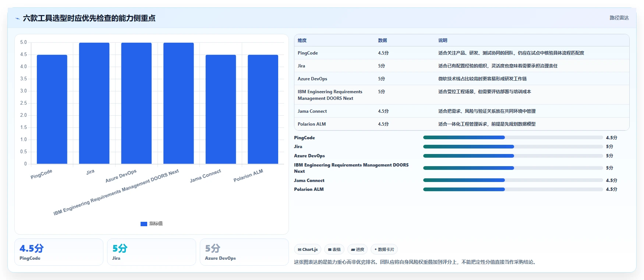This screenshot has width=644, height=280.
Task: Click the description "适合一体化工程管理诉求，前提是先规划数据模型"
Action: pos(487,124)
